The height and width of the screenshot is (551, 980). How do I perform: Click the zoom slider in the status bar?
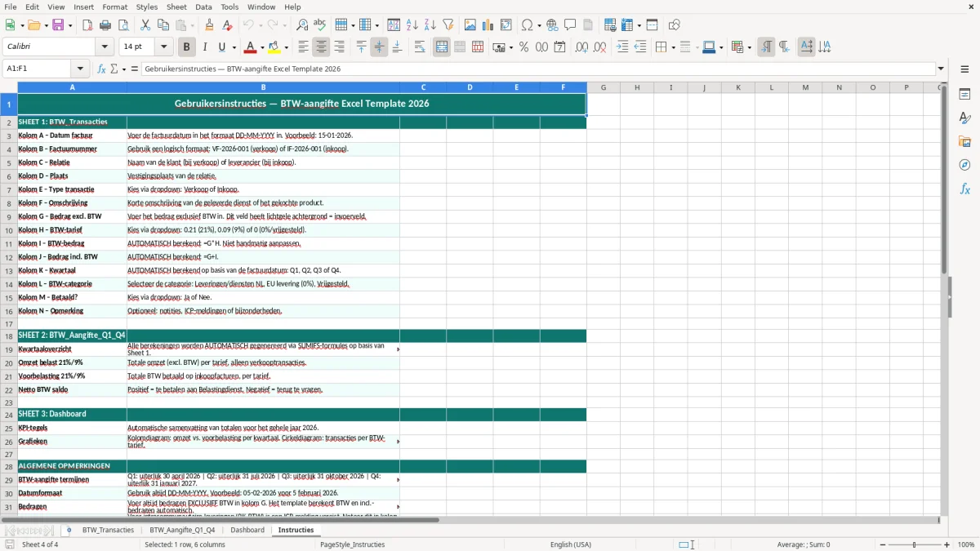(x=914, y=544)
